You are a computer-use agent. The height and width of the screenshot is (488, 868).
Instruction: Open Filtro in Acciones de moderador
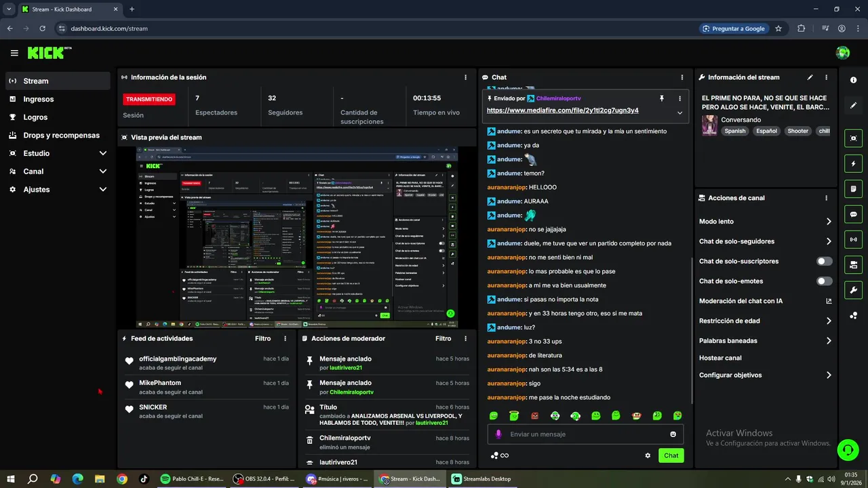tap(443, 338)
